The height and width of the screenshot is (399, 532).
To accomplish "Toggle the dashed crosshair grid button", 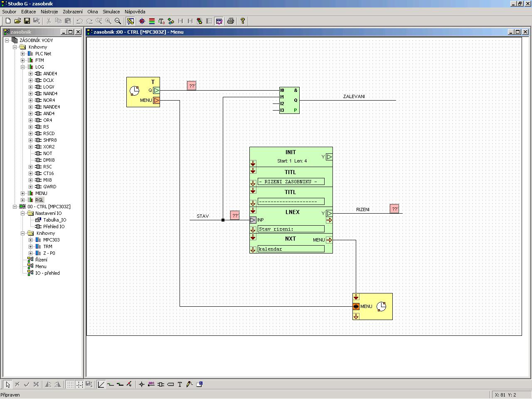I will point(79,384).
